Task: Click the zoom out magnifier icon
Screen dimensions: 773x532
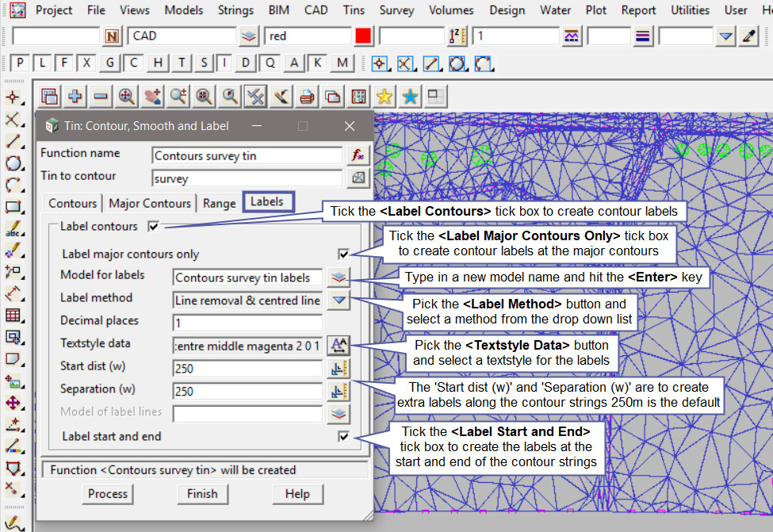Action: (x=204, y=96)
